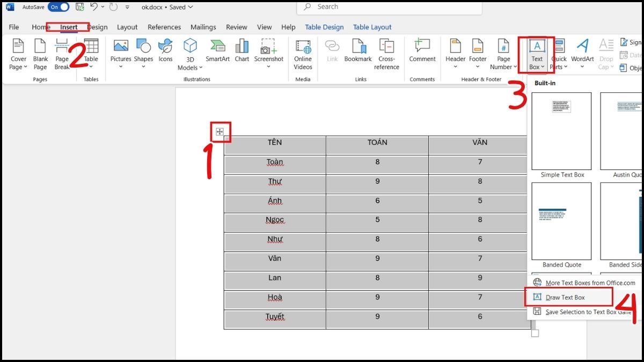Choose Draw Text Box option
Image resolution: width=644 pixels, height=362 pixels.
565,297
